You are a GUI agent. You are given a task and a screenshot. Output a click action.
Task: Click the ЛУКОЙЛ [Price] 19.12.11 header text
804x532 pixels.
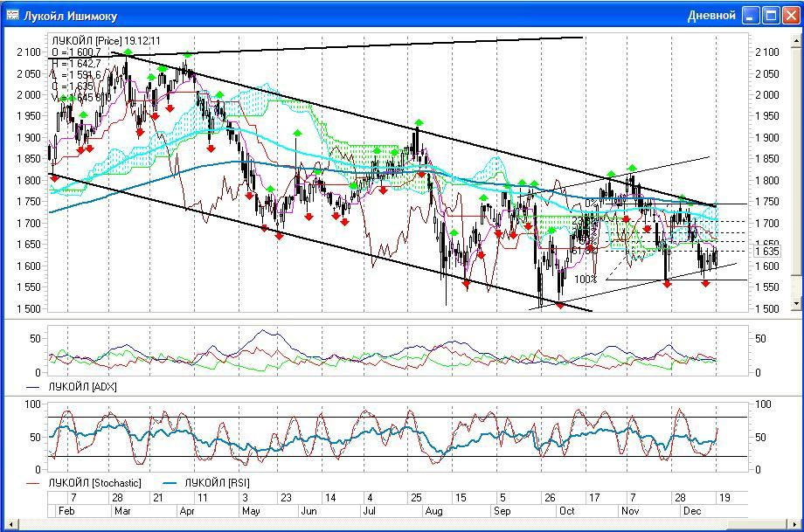point(106,40)
